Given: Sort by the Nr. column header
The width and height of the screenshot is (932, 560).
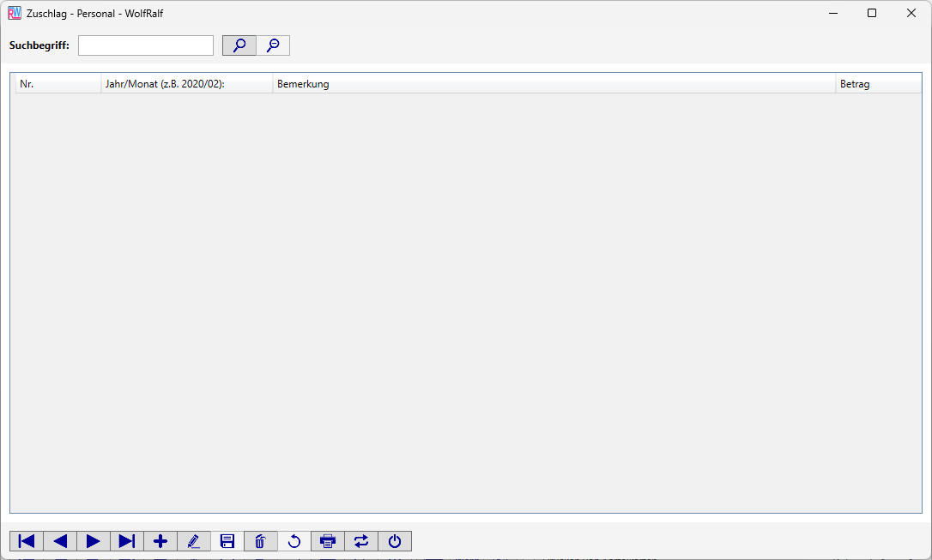Looking at the screenshot, I should (58, 84).
